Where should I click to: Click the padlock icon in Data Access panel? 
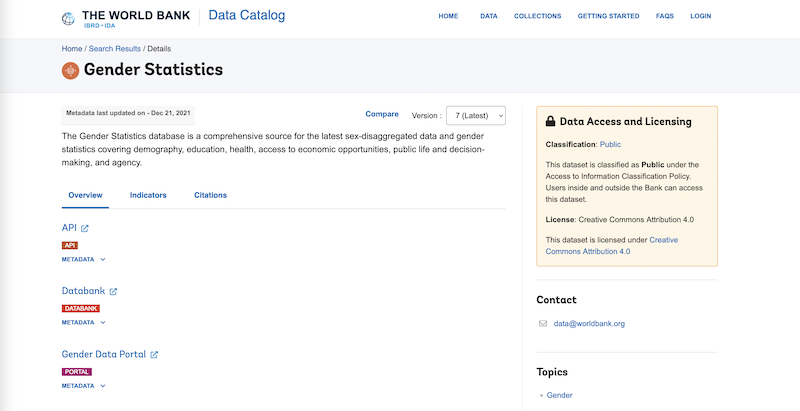click(550, 122)
